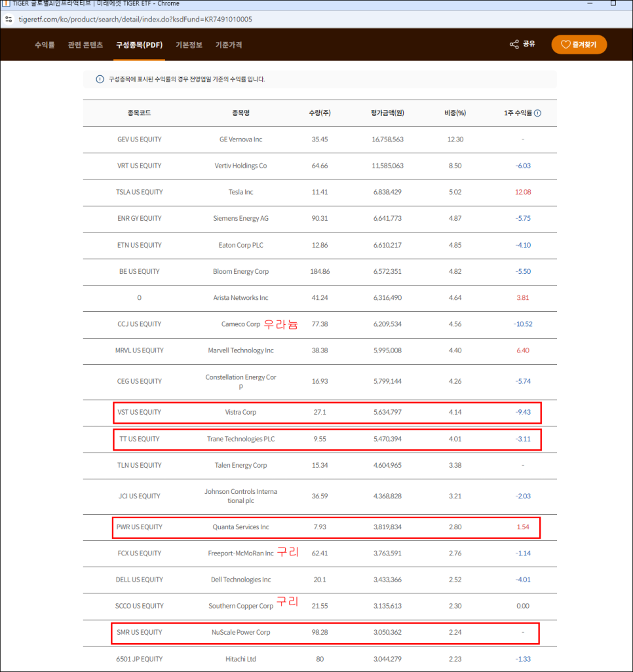Select Southern Copper Corp name

pyautogui.click(x=240, y=607)
